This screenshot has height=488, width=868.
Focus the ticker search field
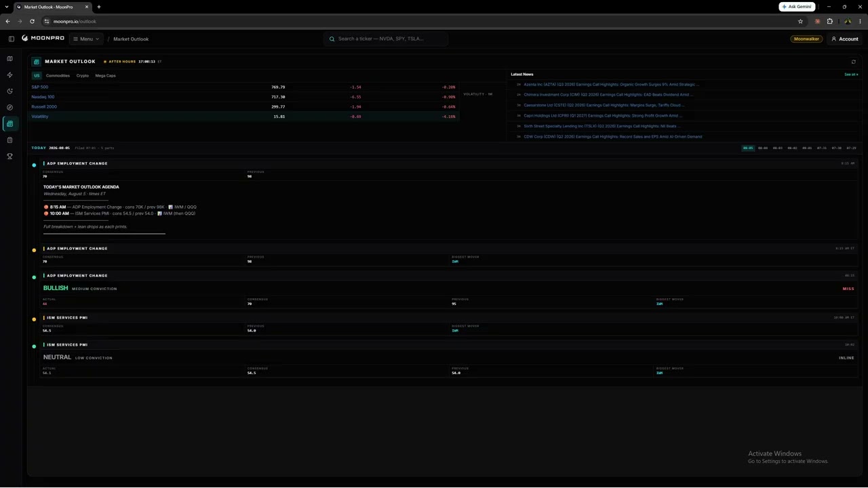coord(386,39)
